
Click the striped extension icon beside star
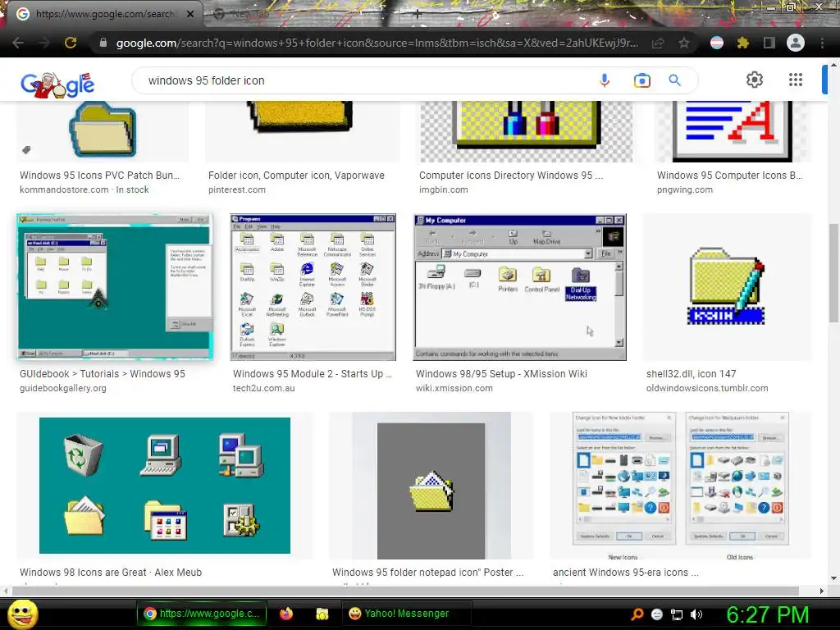coord(717,43)
